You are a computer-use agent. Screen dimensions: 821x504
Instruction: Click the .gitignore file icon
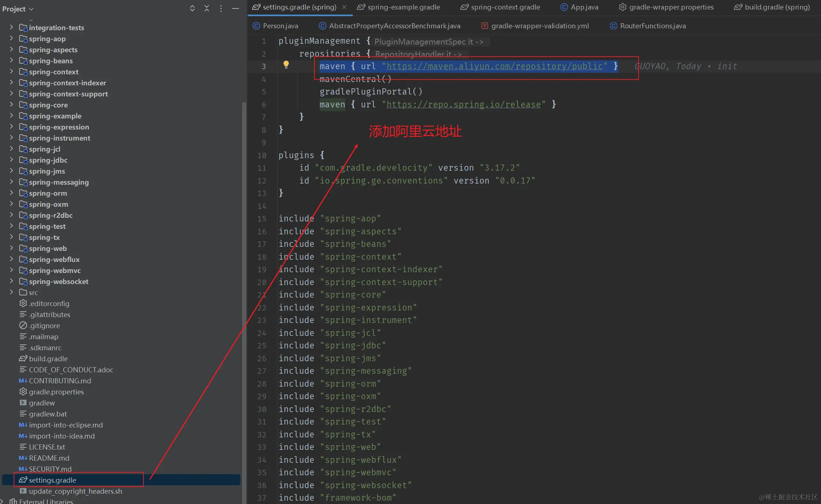tap(23, 326)
